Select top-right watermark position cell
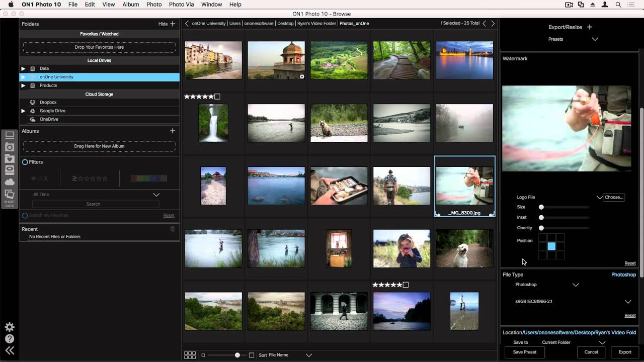This screenshot has height=362, width=644. coord(560,238)
